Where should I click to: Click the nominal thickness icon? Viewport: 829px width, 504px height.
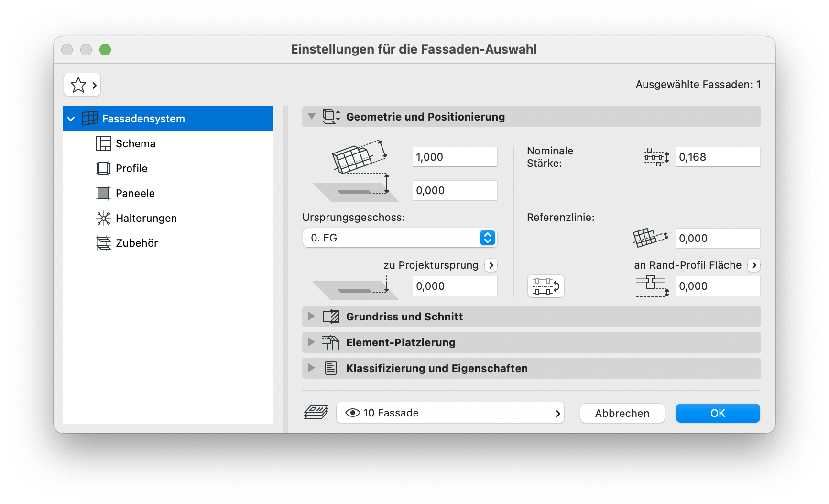pos(656,157)
